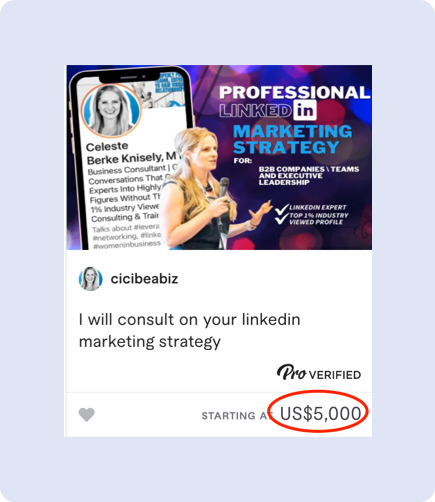The height and width of the screenshot is (502, 435).
Task: Click the microphone held by the speaker
Action: [x=224, y=188]
